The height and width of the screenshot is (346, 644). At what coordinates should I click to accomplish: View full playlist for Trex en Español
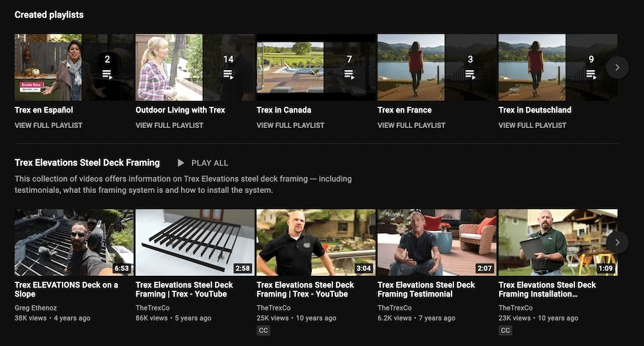click(x=48, y=125)
